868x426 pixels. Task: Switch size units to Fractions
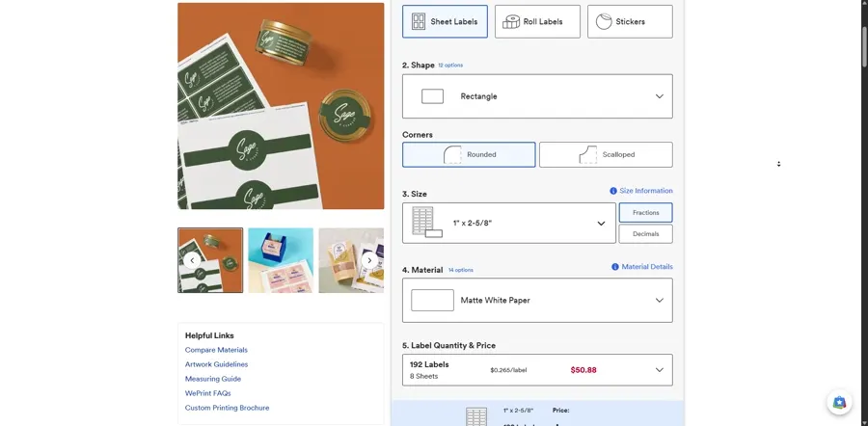[645, 212]
